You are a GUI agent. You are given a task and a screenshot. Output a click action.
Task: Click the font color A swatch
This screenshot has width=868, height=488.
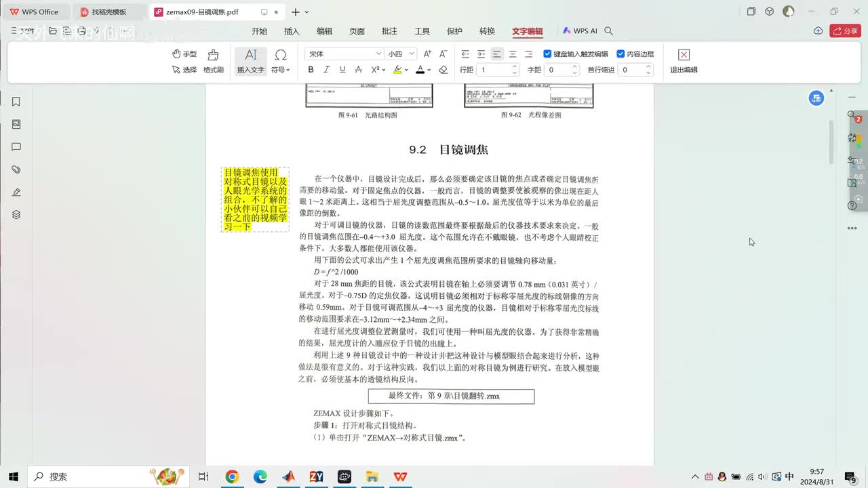click(420, 70)
